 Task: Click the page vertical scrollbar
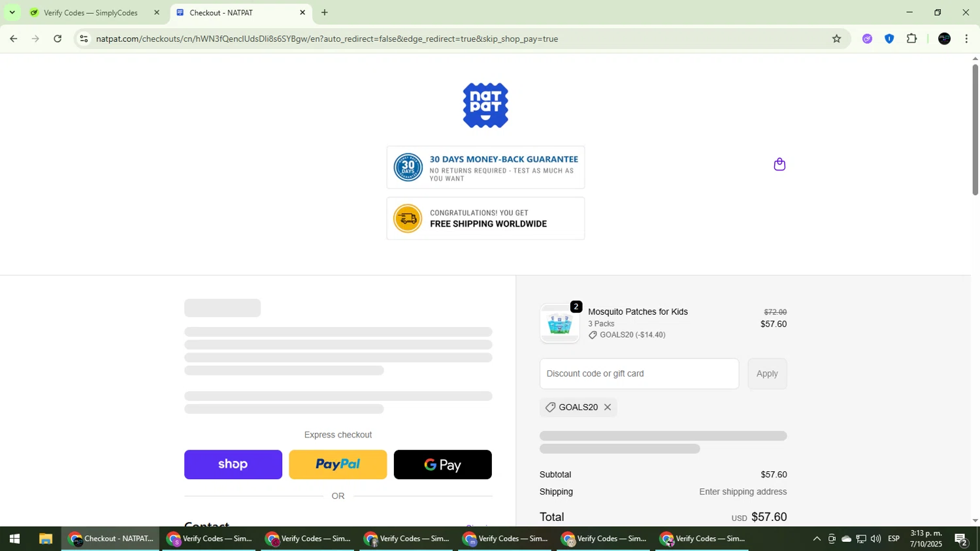point(975,129)
